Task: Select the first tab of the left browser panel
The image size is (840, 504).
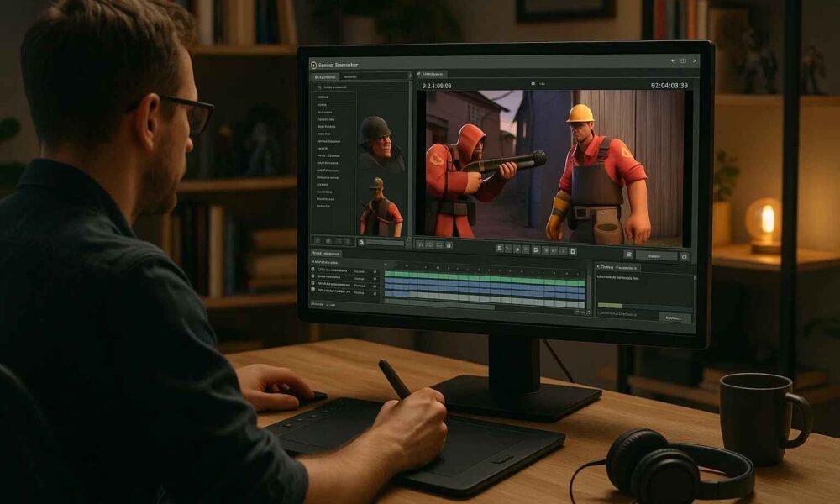Action: coord(325,77)
